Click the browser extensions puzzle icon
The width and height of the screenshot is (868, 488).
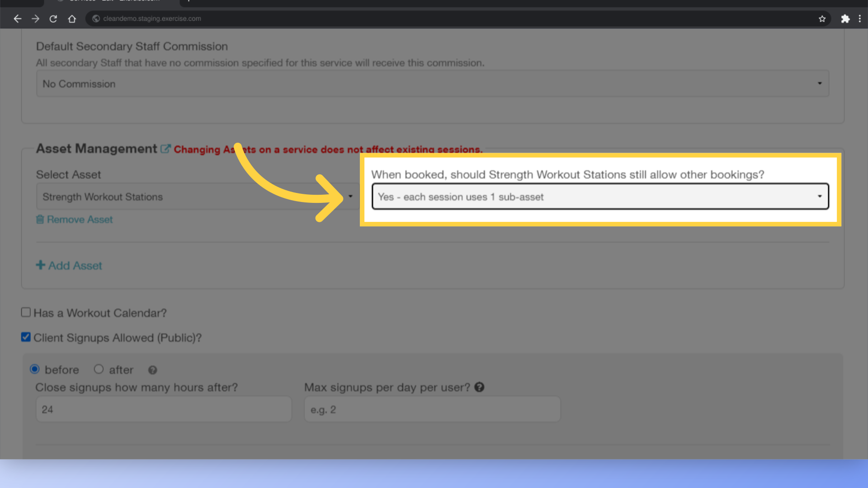coord(845,19)
